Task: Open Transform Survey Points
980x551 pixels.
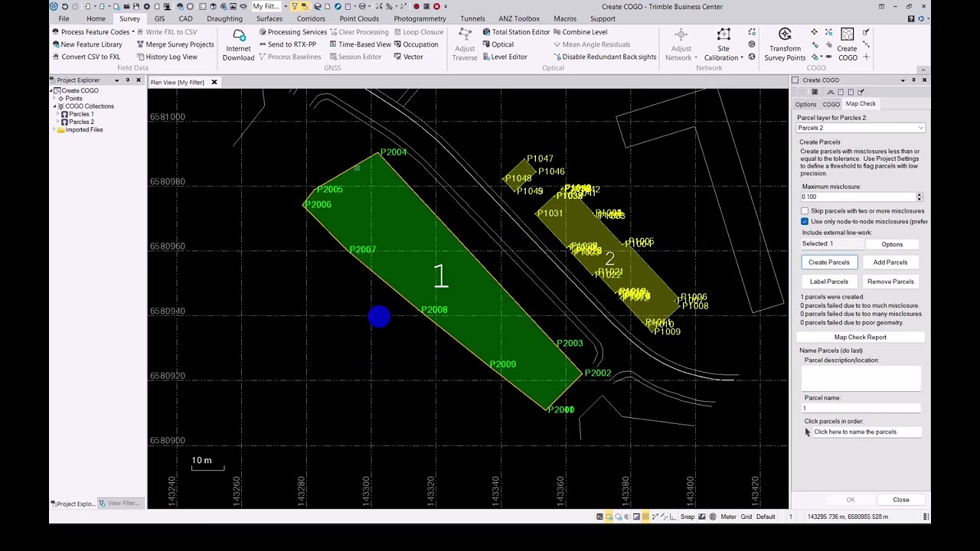Action: [785, 44]
